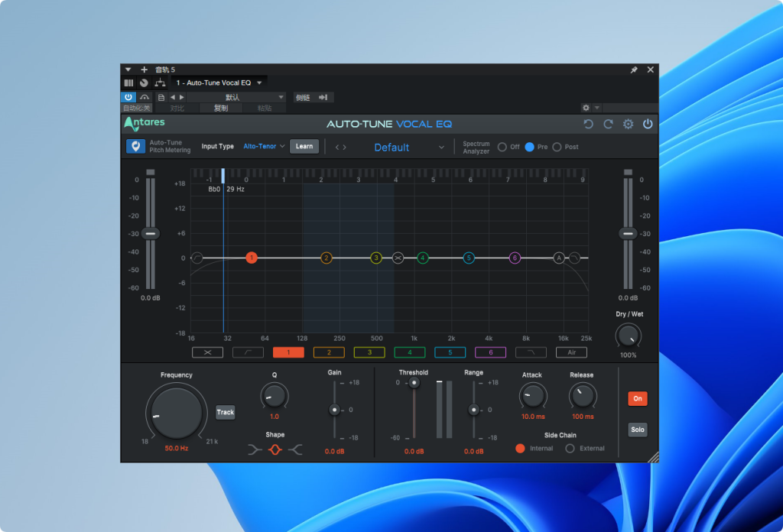
Task: Click the input level fader handle
Action: point(151,234)
